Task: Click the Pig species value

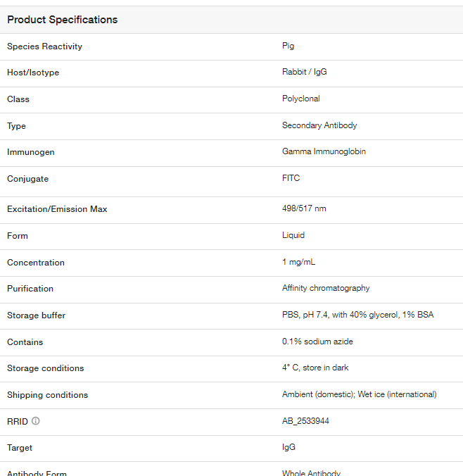Action: point(288,46)
